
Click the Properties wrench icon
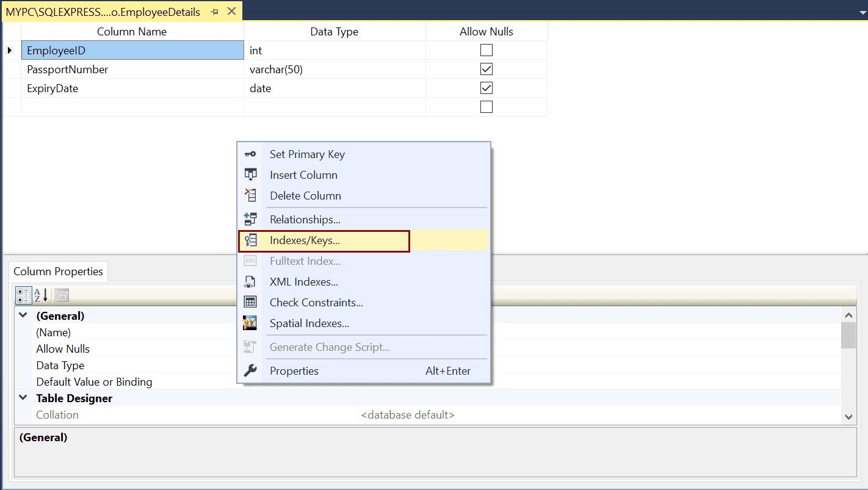coord(250,370)
